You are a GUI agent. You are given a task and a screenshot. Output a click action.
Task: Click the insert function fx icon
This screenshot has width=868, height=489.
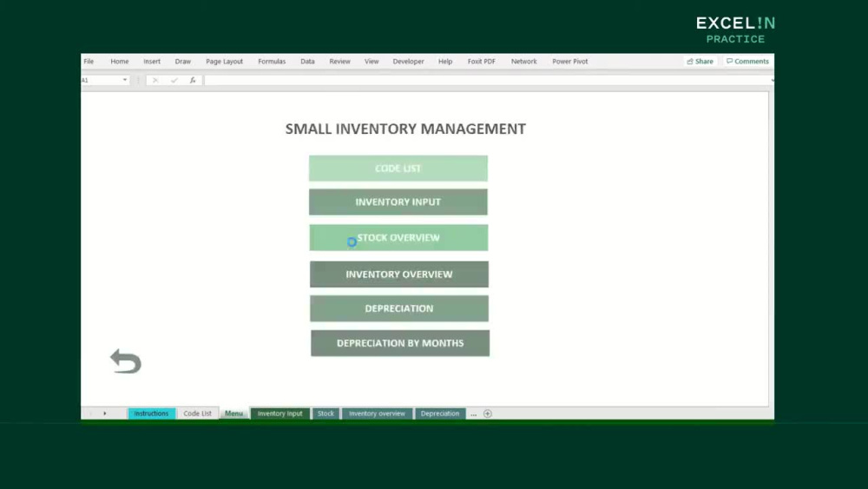193,80
